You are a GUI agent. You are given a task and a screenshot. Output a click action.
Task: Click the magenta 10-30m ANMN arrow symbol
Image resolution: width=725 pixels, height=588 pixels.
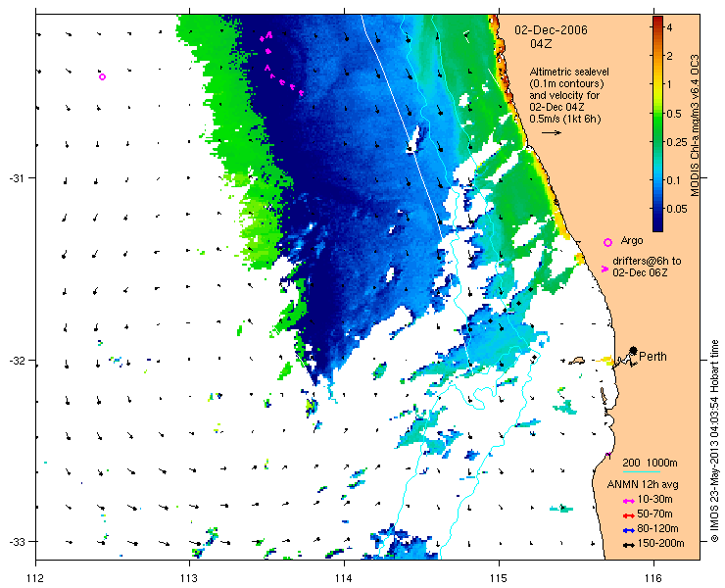click(x=628, y=501)
